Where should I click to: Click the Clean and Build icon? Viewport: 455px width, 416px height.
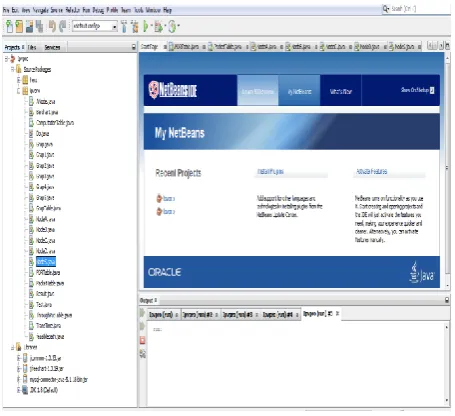135,26
